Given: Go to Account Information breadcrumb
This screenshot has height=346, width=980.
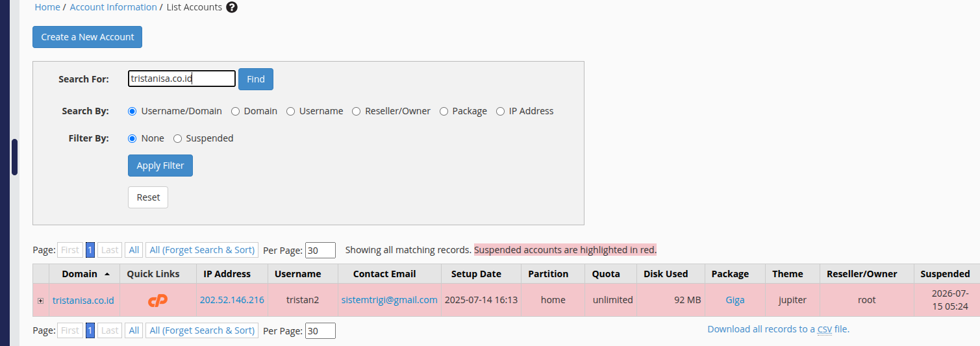Looking at the screenshot, I should coord(113,7).
